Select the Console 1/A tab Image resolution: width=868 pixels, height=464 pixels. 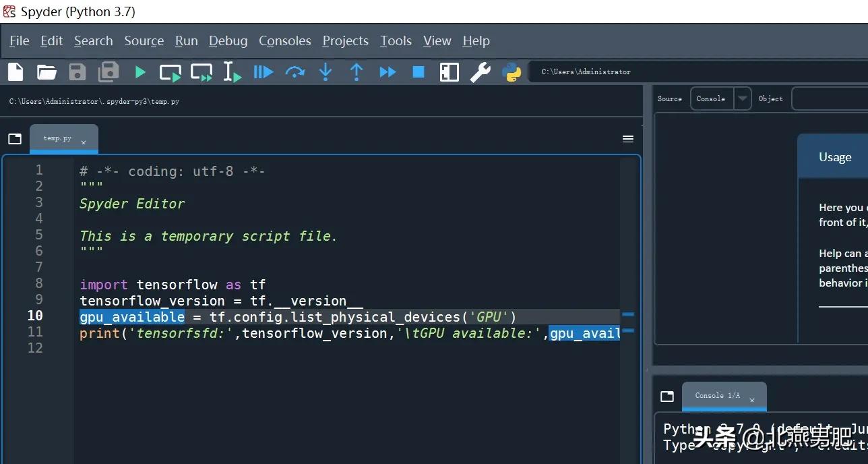tap(717, 396)
